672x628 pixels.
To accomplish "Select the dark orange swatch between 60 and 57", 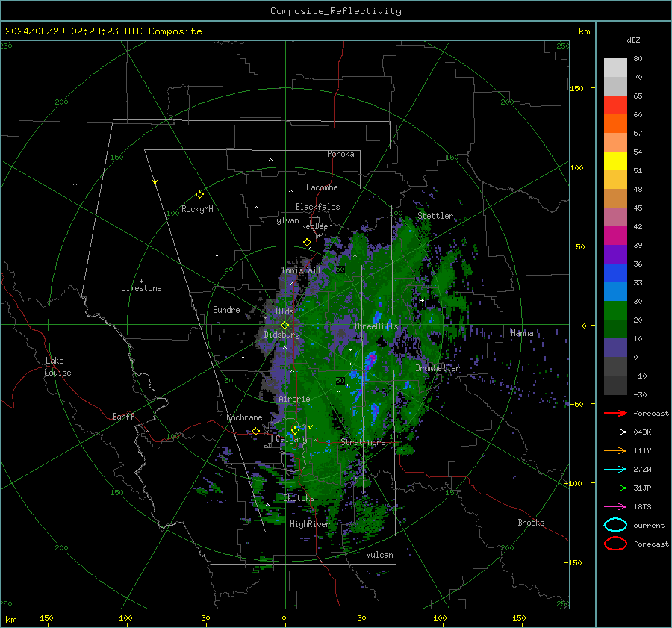I will 615,123.
